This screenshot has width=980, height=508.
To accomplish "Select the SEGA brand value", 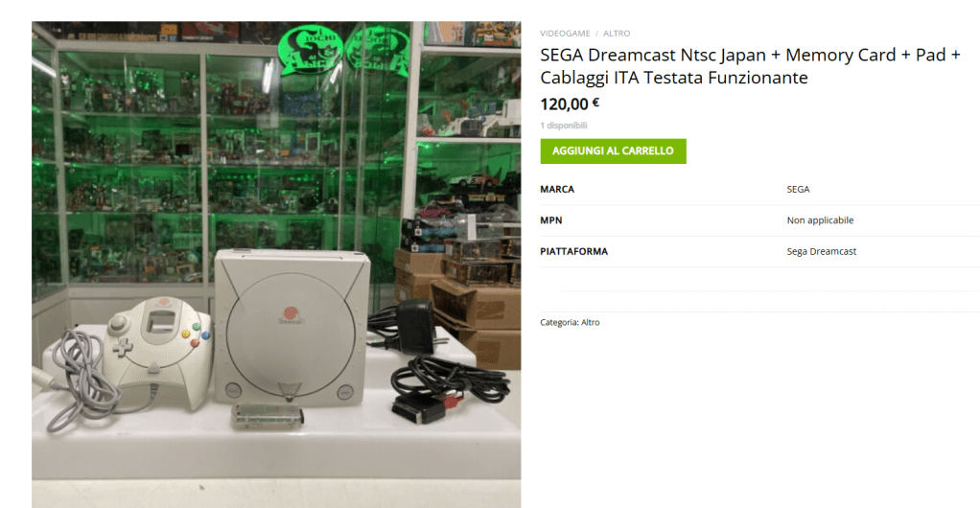I will click(x=798, y=190).
